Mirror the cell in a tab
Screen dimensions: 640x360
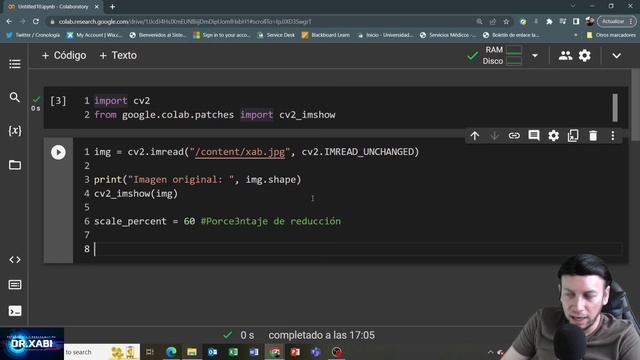[x=573, y=136]
